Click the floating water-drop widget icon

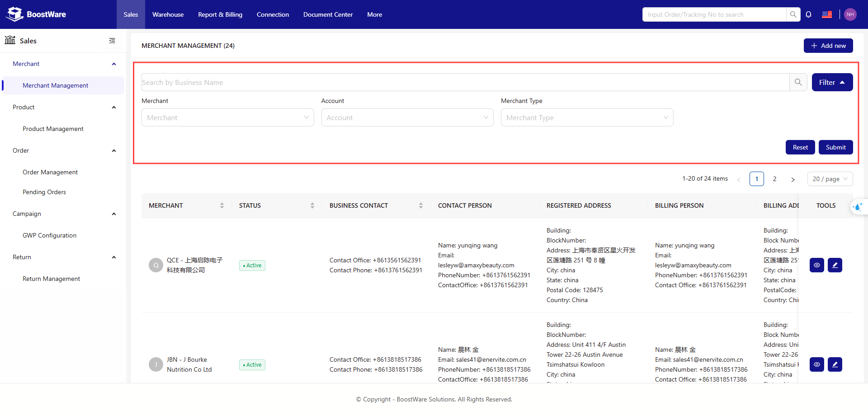coord(858,207)
